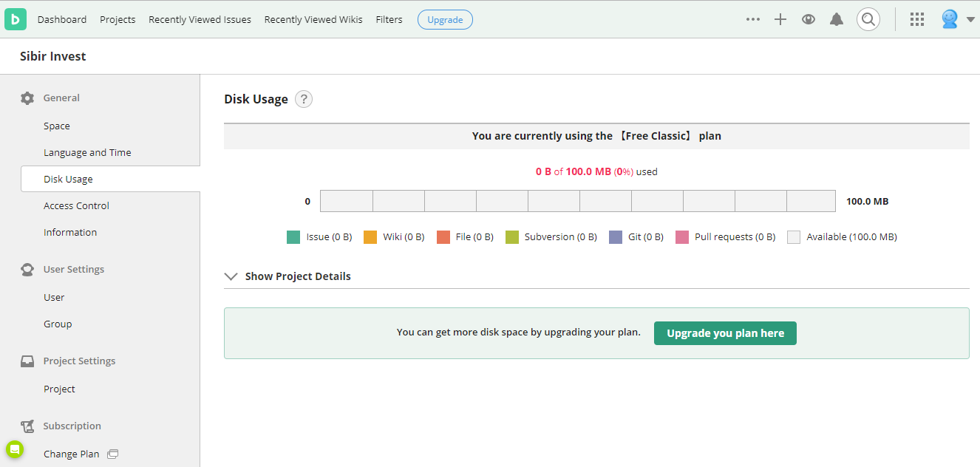Click the Disk Usage page heading
Image resolution: width=980 pixels, height=467 pixels.
point(256,99)
